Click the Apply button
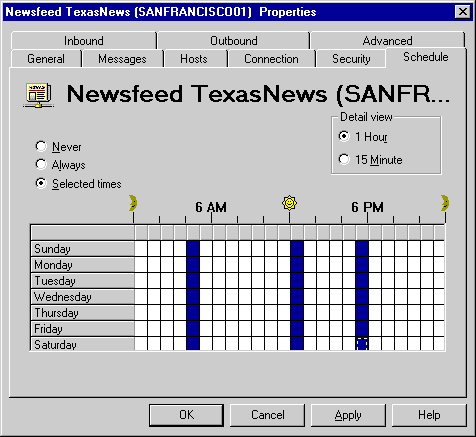This screenshot has height=437, width=476. [x=348, y=415]
